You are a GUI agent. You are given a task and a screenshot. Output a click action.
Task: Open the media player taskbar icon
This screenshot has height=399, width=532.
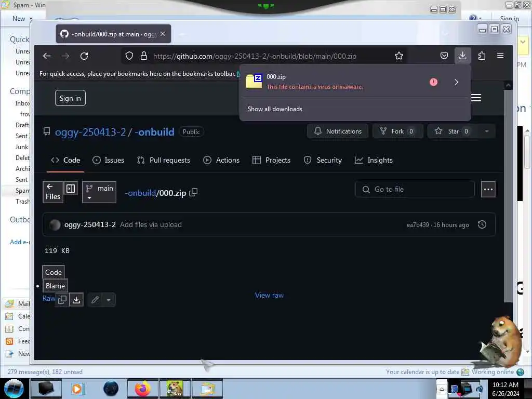coord(77,389)
